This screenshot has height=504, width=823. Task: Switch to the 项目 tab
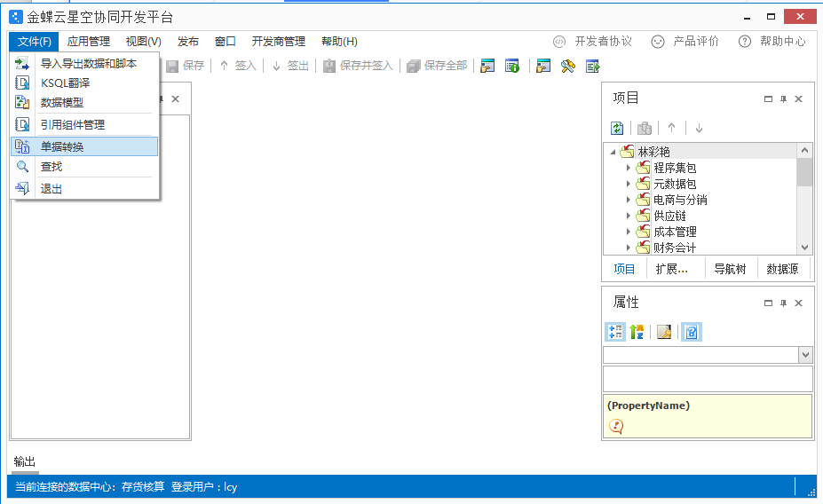pyautogui.click(x=624, y=269)
